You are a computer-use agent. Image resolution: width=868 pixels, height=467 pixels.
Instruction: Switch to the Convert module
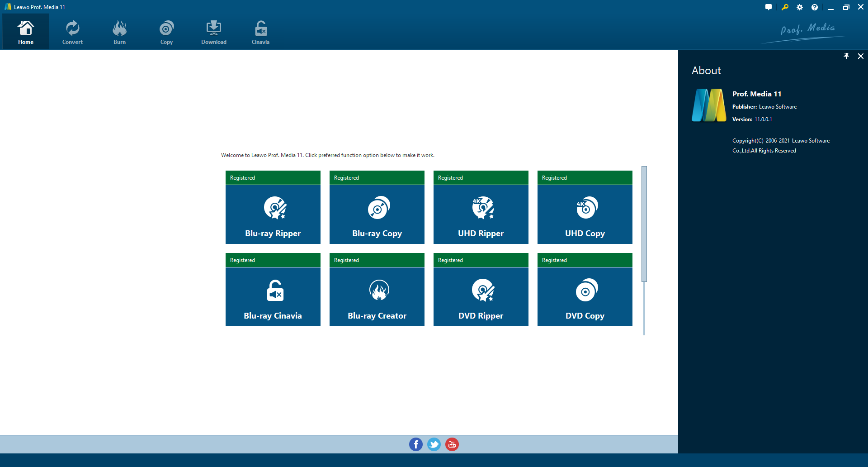pos(72,32)
